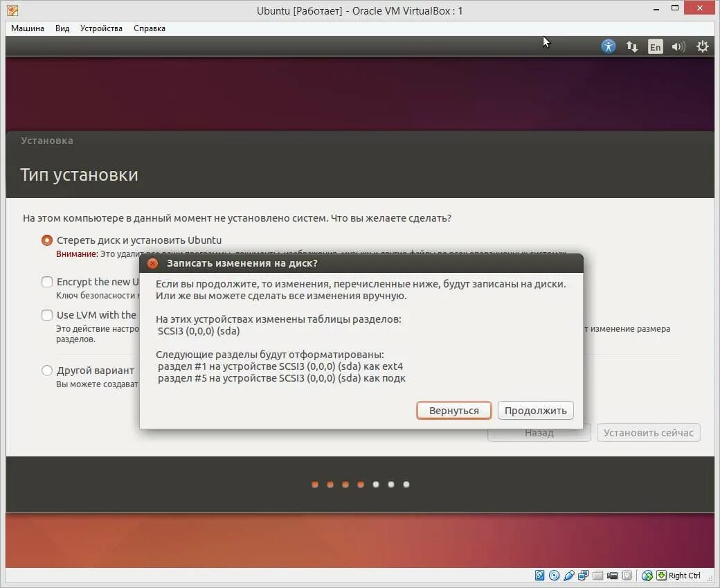
Task: Open the shared folders status icon
Action: [x=597, y=575]
